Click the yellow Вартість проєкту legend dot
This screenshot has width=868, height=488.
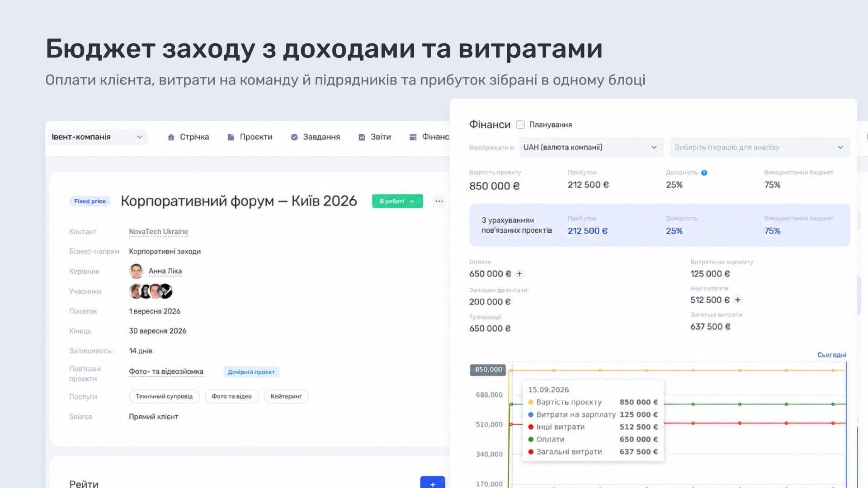click(x=531, y=402)
